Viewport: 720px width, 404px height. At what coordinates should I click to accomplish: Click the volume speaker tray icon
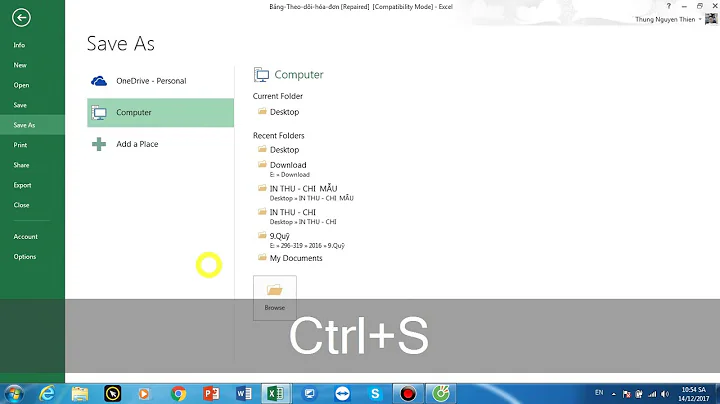click(665, 394)
